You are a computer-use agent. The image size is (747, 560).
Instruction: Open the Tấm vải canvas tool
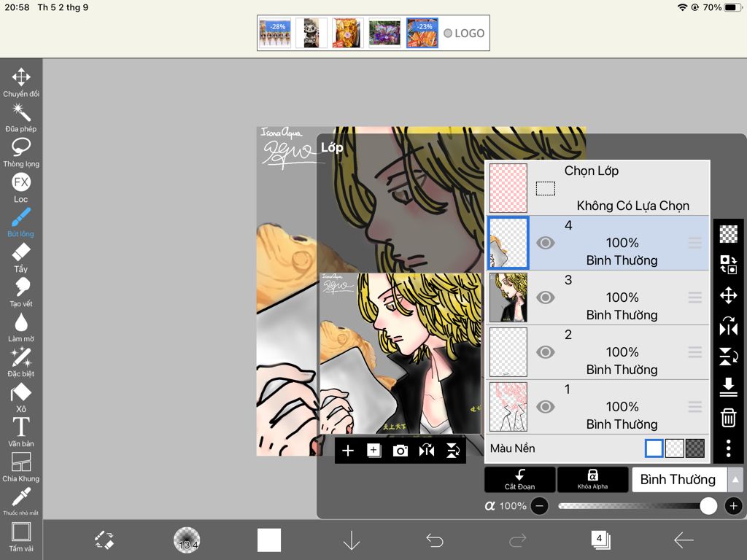pos(21,537)
